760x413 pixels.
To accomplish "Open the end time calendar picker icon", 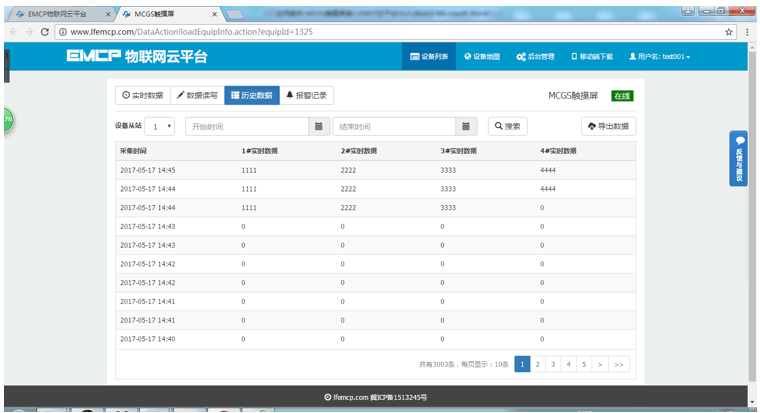I will [467, 127].
